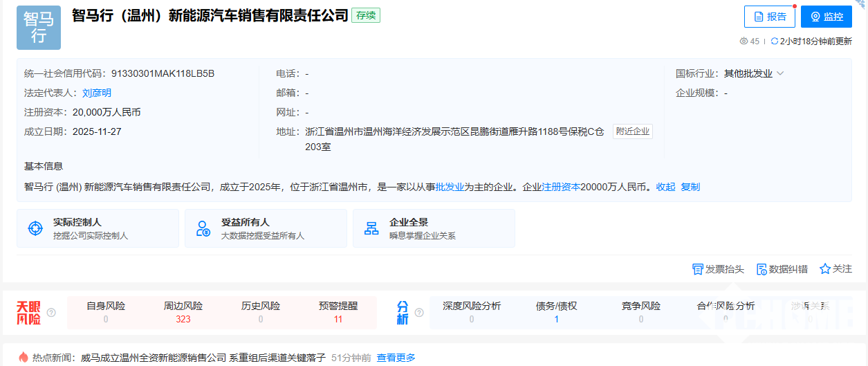Open legal representative 刘彦明 link
This screenshot has width=868, height=366.
[97, 93]
